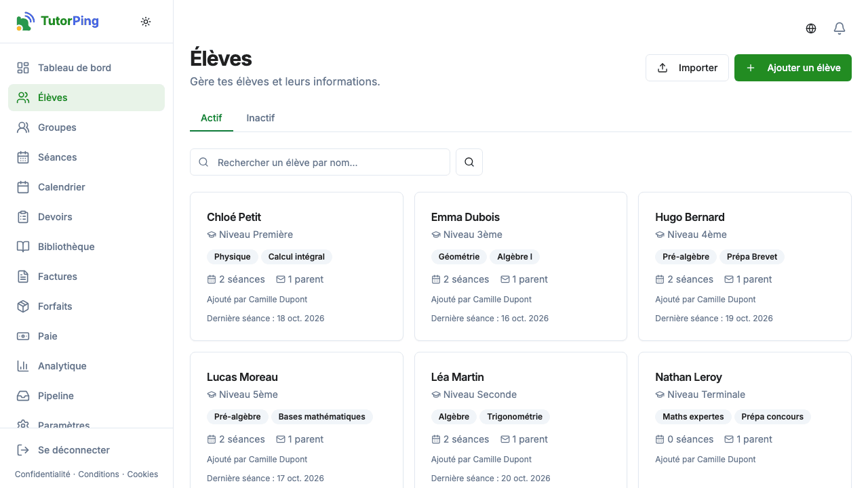This screenshot has height=488, width=868.
Task: Click the Pipeline inbox icon
Action: (x=23, y=396)
